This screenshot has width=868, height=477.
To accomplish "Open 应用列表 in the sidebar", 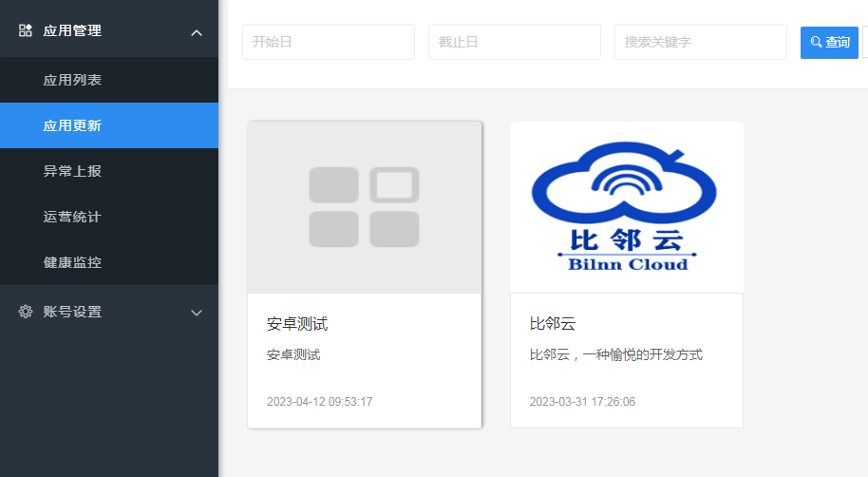I will (x=109, y=80).
